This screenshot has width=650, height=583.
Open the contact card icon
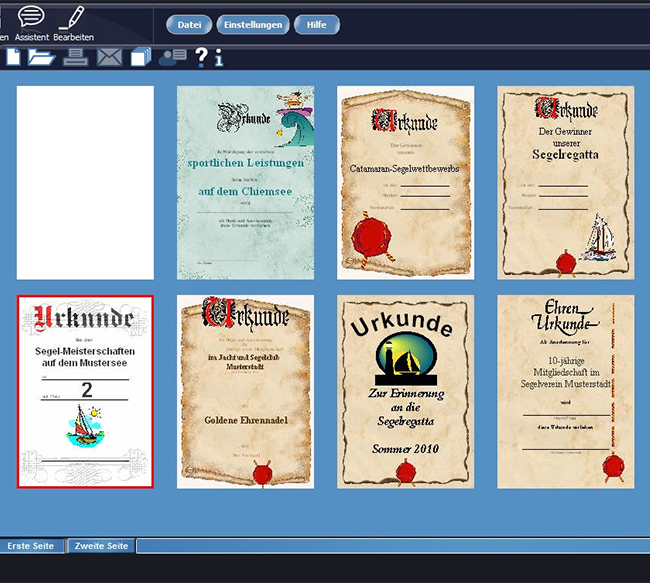(x=172, y=57)
